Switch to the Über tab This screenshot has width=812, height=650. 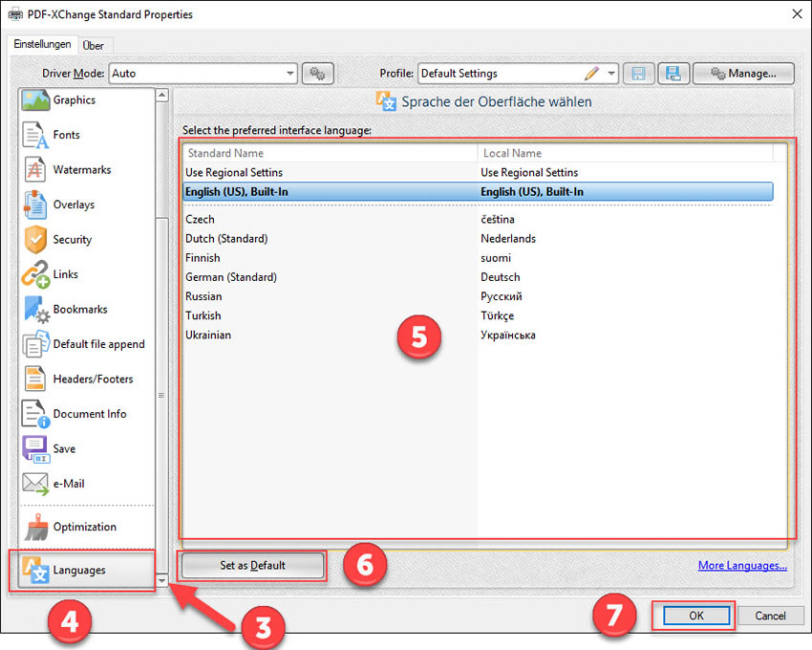(94, 46)
